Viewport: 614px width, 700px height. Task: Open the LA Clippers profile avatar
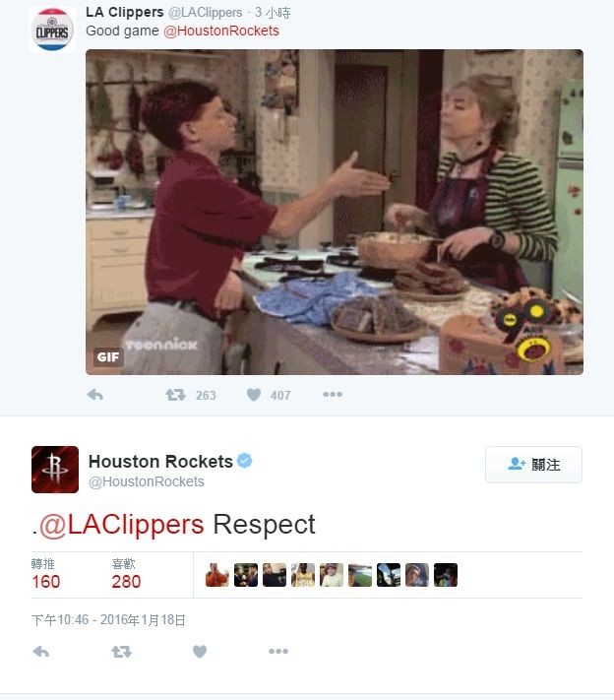[52, 30]
